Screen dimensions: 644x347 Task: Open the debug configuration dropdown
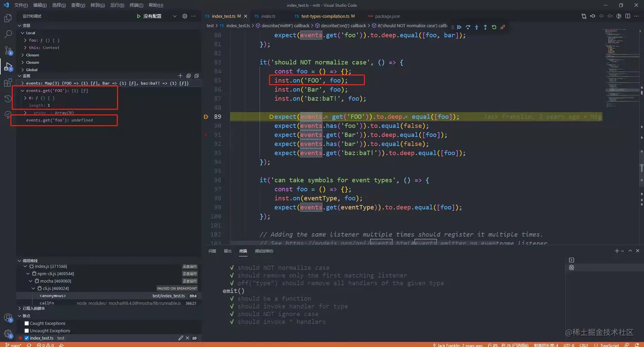[175, 16]
